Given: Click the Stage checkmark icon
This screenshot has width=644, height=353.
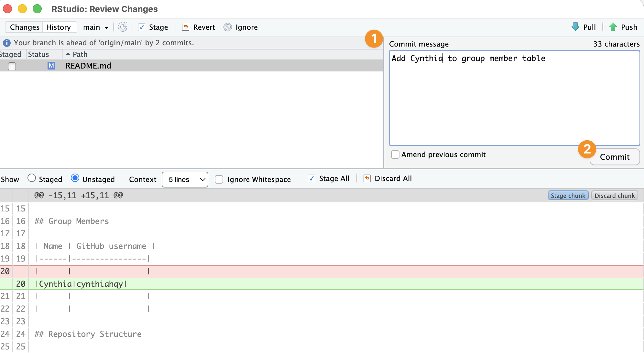Looking at the screenshot, I should [141, 27].
